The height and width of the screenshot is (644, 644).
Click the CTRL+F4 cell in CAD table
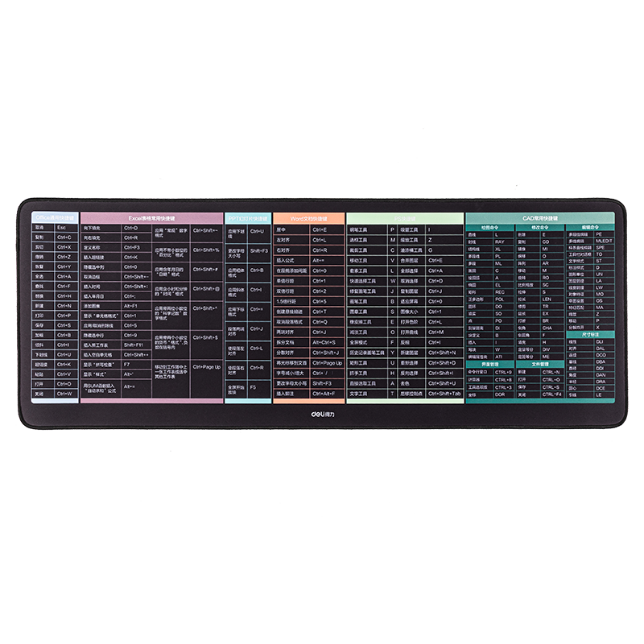[552, 394]
